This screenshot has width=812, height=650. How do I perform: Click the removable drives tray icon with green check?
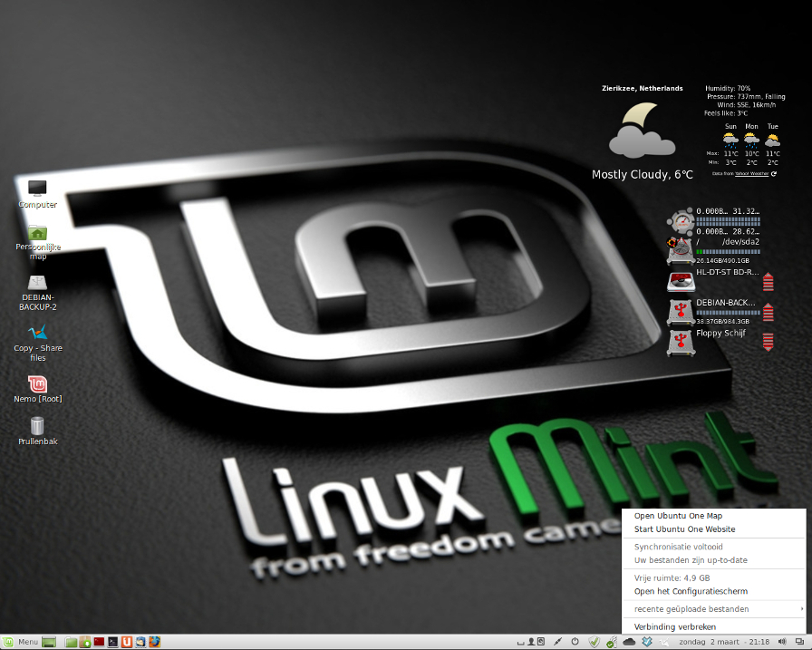point(612,642)
